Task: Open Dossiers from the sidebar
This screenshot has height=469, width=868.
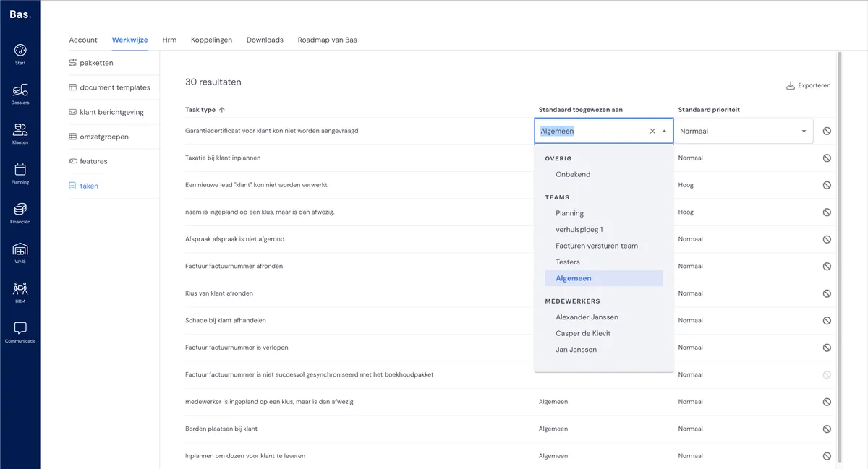Action: coord(20,94)
